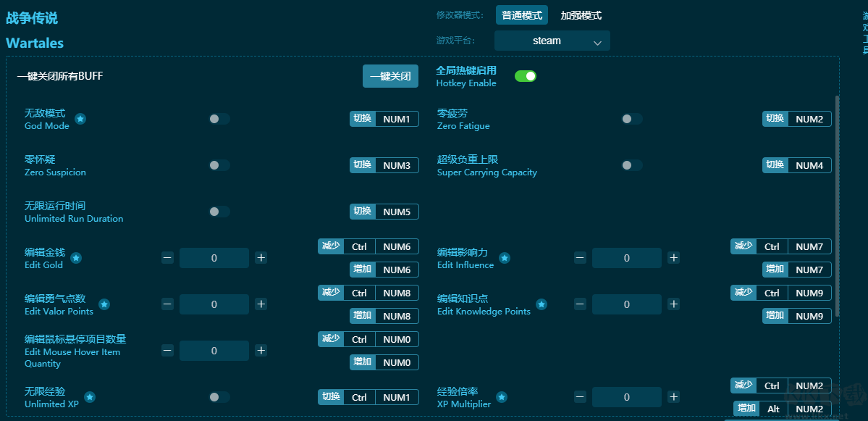This screenshot has width=868, height=421.
Task: Click God Mode 切换 NUM1 hotkey button
Action: [384, 119]
